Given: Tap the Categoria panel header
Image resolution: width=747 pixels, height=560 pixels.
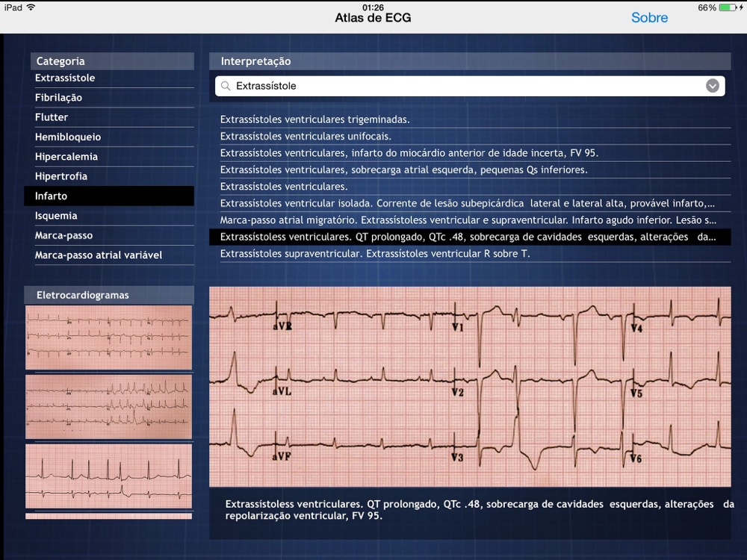Looking at the screenshot, I should tap(112, 61).
